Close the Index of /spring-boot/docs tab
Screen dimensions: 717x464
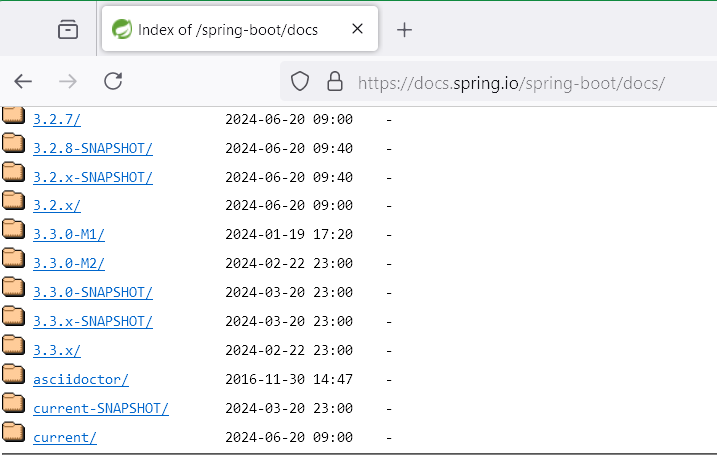[x=358, y=29]
